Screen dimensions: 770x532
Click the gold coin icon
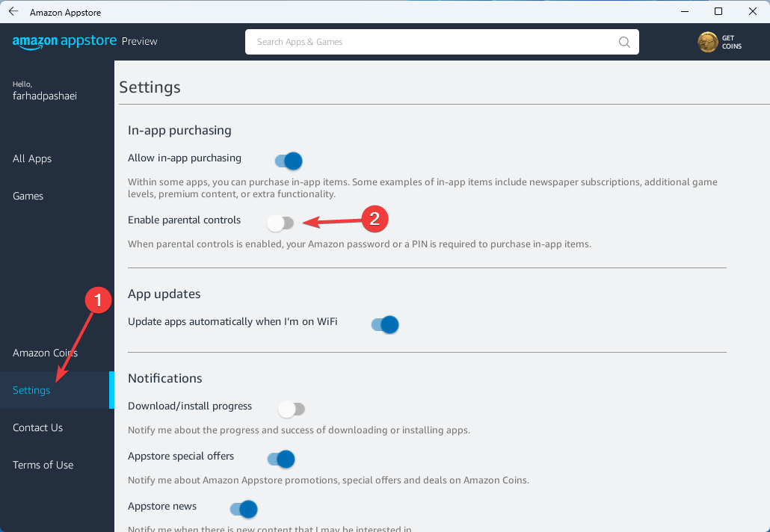[x=708, y=42]
